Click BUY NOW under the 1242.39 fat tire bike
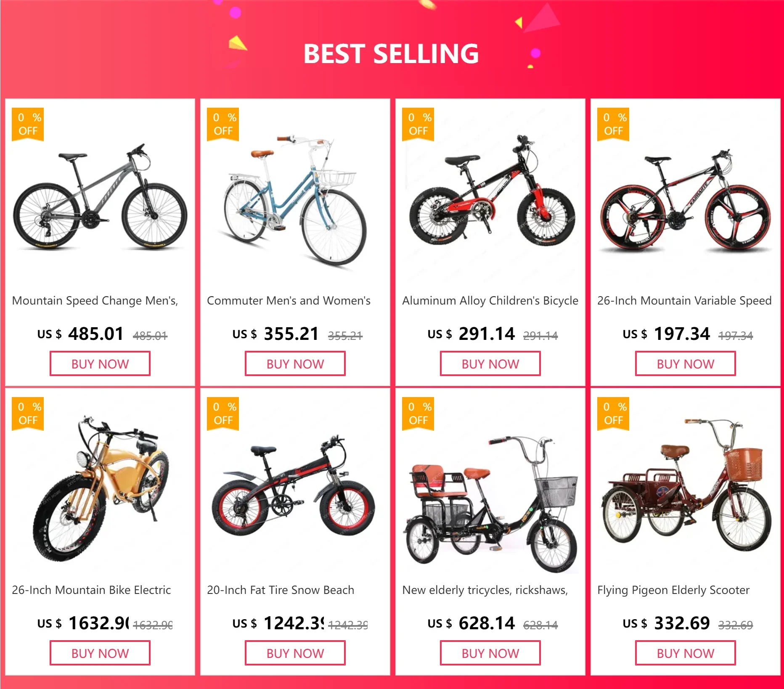784x689 pixels. click(x=295, y=653)
